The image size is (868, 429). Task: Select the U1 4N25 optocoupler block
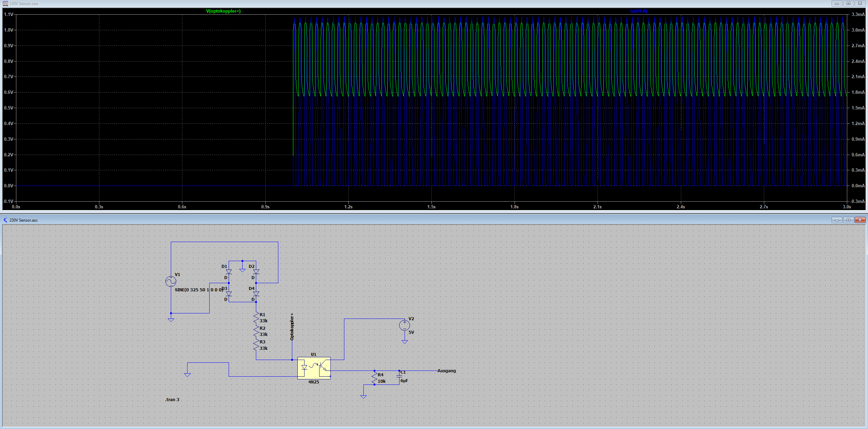[314, 368]
